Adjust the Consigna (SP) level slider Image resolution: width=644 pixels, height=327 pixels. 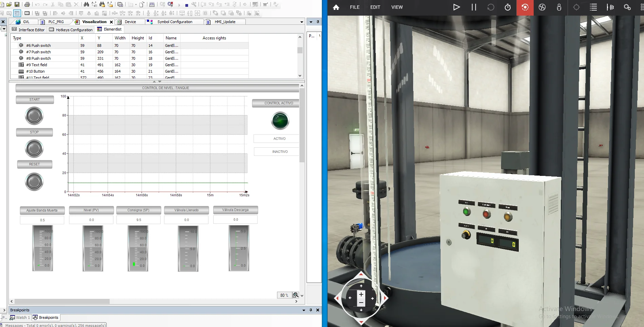pos(138,249)
